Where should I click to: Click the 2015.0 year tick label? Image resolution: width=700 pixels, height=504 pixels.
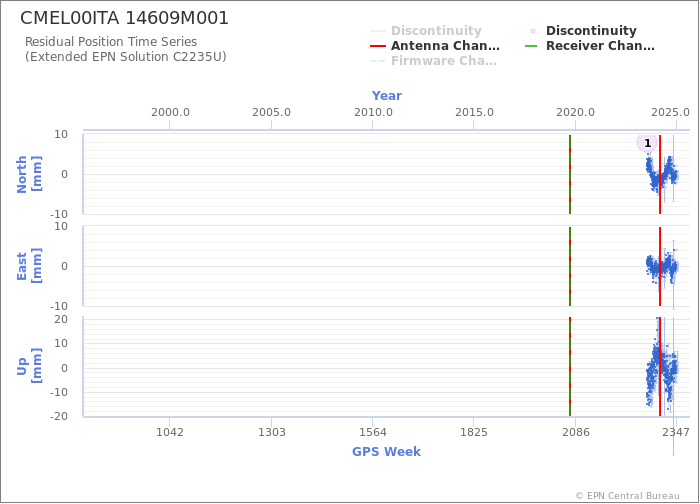(474, 112)
